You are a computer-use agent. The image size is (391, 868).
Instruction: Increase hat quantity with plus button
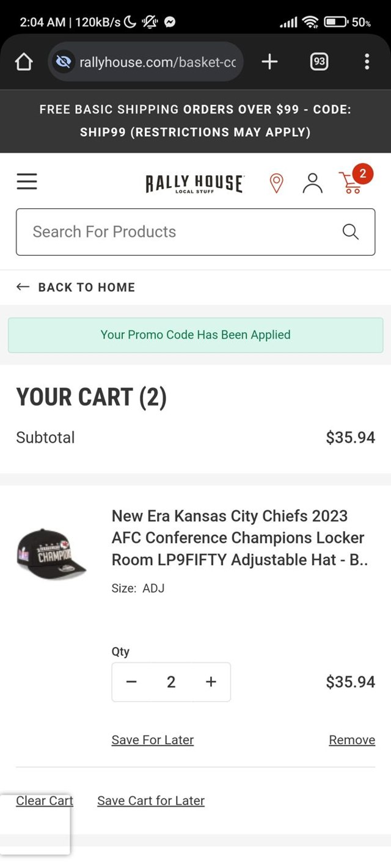click(211, 682)
